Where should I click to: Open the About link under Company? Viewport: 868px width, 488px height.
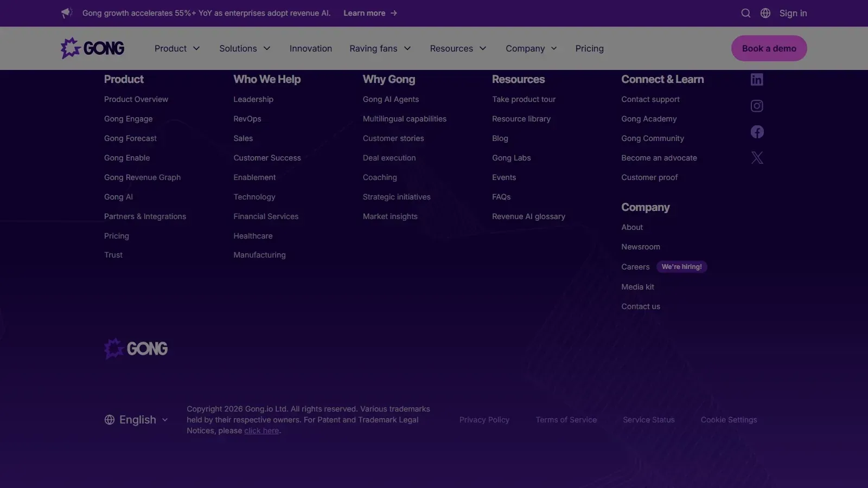click(632, 227)
